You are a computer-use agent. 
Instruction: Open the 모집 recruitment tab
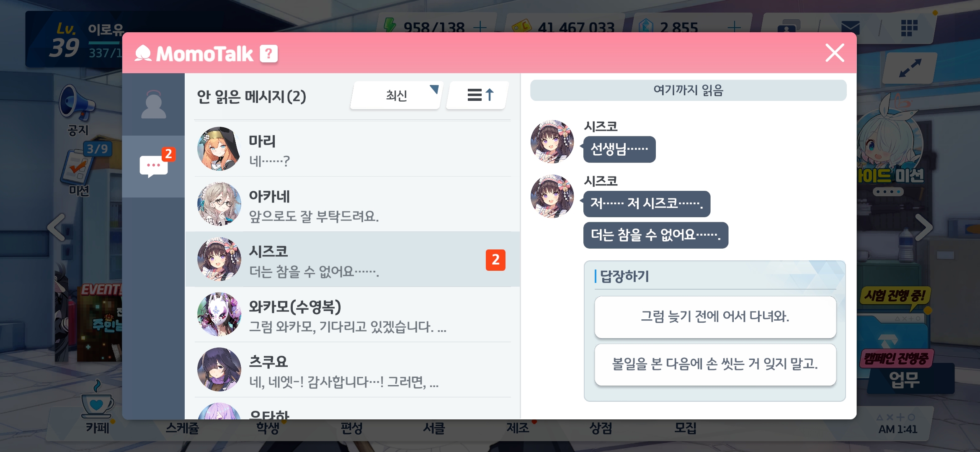coord(685,428)
